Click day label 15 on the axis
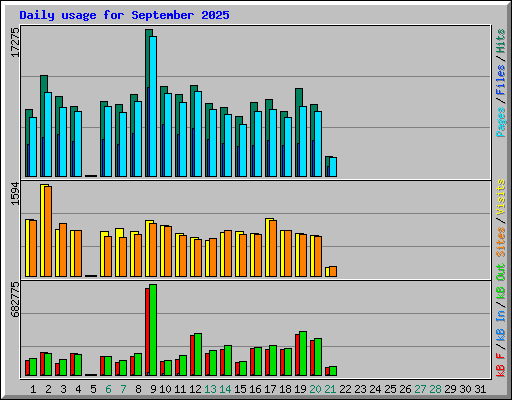Image resolution: width=512 pixels, height=400 pixels. pos(240,389)
